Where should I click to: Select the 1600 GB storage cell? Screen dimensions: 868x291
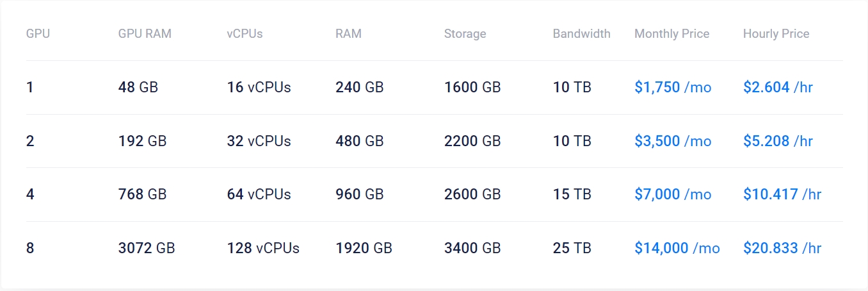pyautogui.click(x=472, y=87)
